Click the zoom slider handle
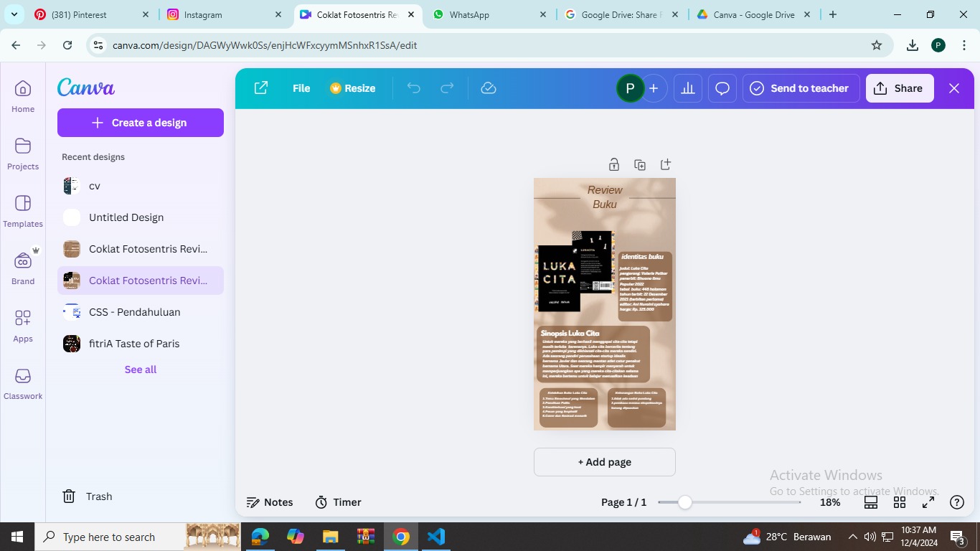 coord(685,502)
